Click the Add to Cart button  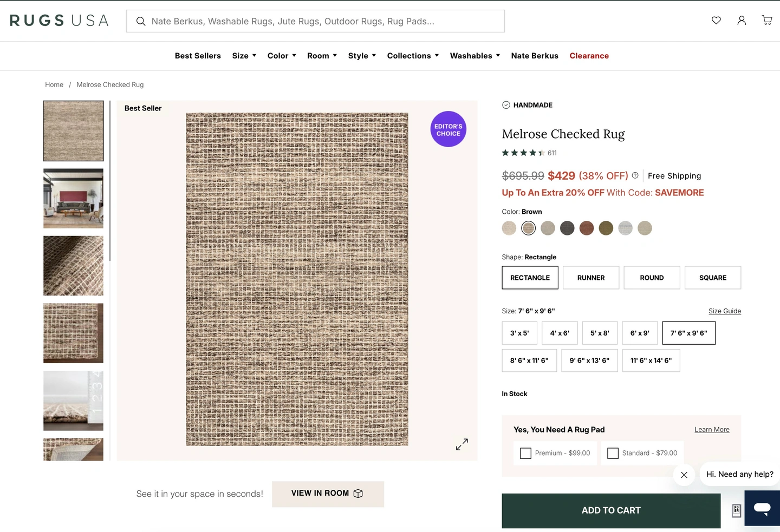coord(611,510)
